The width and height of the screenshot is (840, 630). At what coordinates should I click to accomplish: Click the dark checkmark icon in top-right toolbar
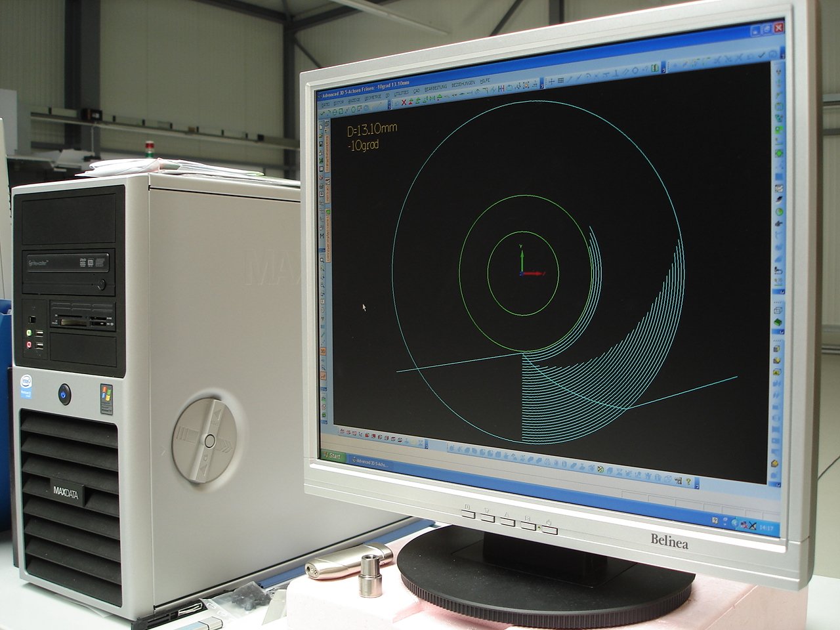pos(762,55)
